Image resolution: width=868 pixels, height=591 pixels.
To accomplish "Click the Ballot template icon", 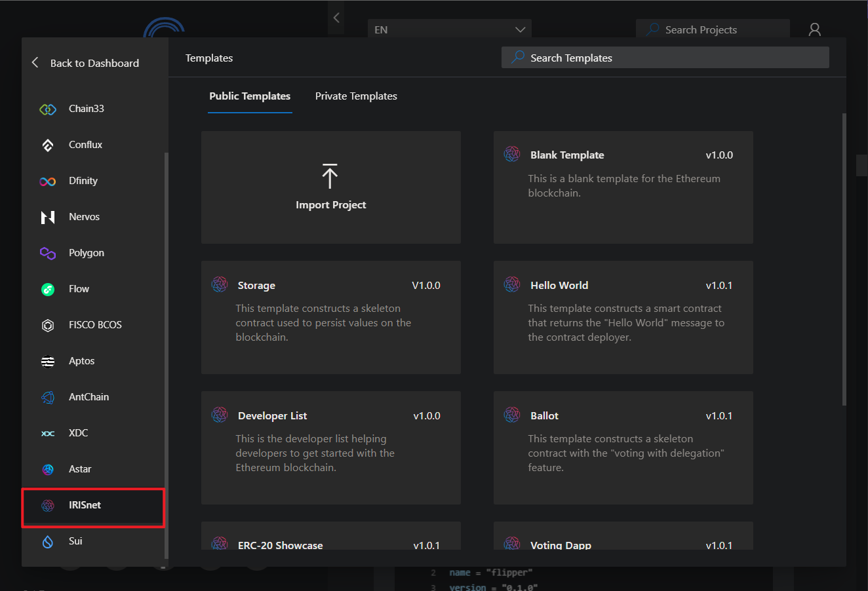I will (x=512, y=415).
